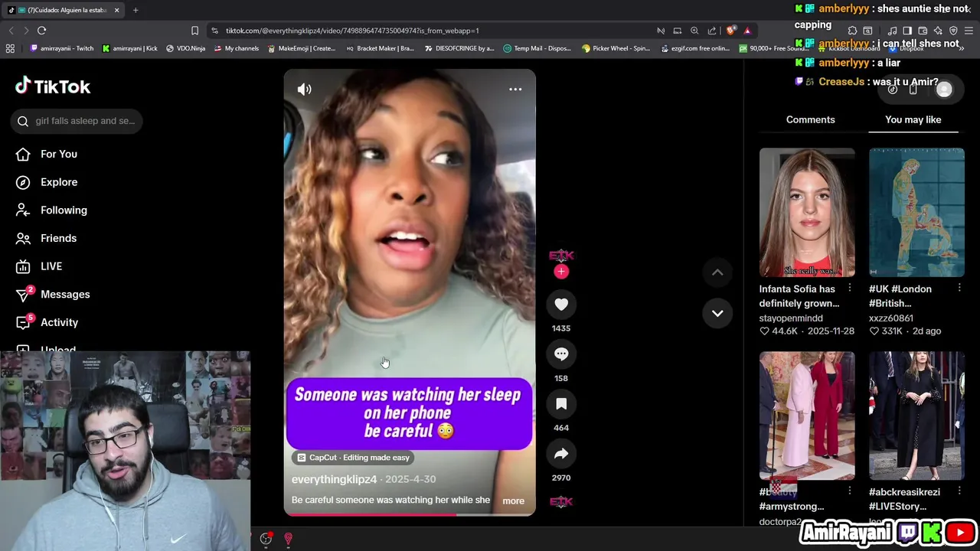
Task: Open comments via speech bubble icon
Action: click(561, 354)
